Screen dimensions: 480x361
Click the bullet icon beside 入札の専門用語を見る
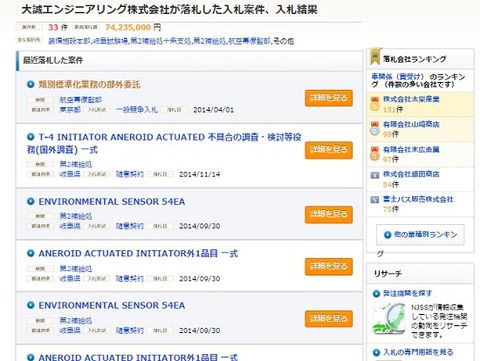376,352
